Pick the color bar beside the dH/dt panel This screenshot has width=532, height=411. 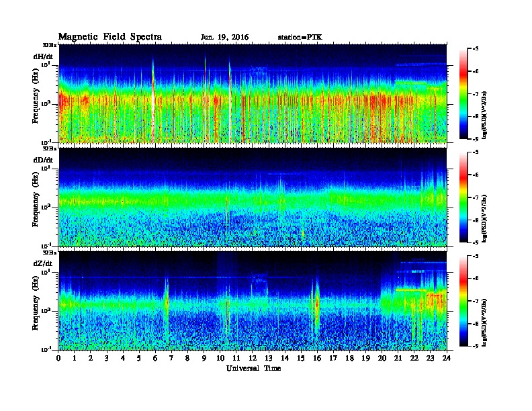(463, 94)
